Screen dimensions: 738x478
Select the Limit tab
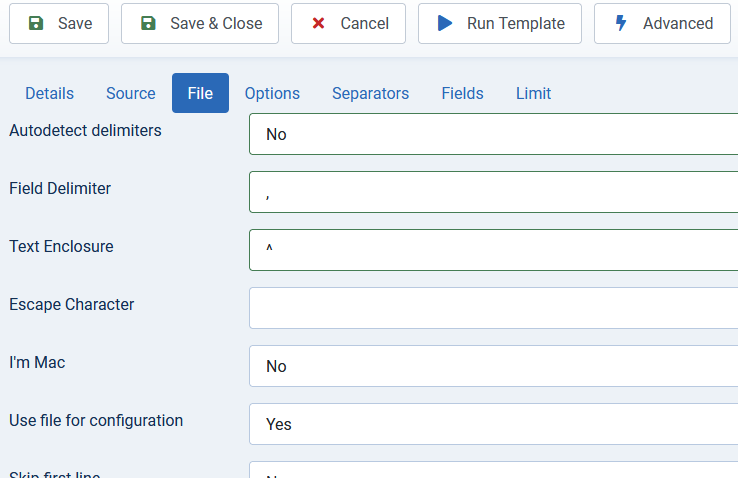coord(533,93)
